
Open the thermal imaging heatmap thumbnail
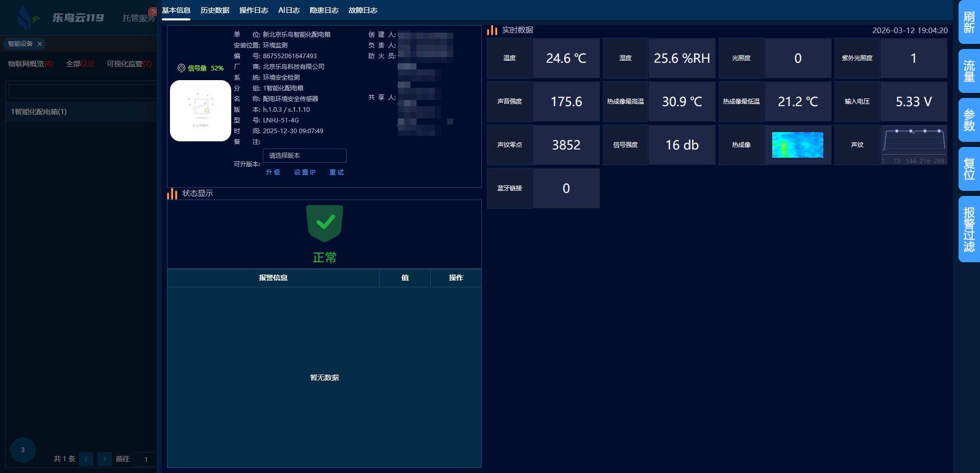coord(797,145)
